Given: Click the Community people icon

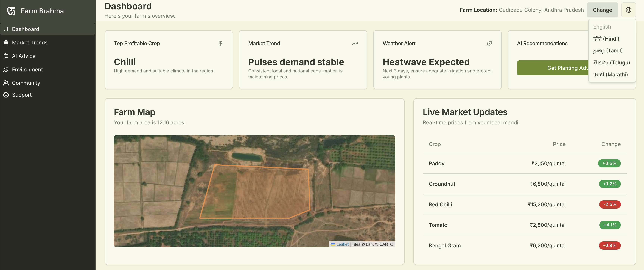Looking at the screenshot, I should coord(6,83).
